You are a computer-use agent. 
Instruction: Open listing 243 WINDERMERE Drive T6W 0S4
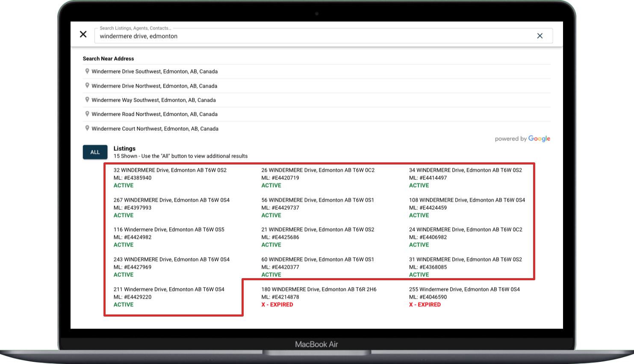coord(171,259)
